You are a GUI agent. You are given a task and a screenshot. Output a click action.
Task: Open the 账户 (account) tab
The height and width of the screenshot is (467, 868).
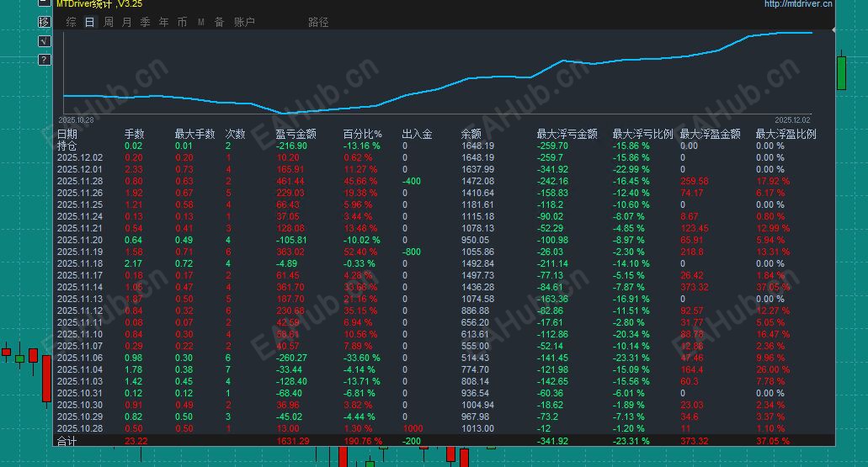[x=244, y=22]
